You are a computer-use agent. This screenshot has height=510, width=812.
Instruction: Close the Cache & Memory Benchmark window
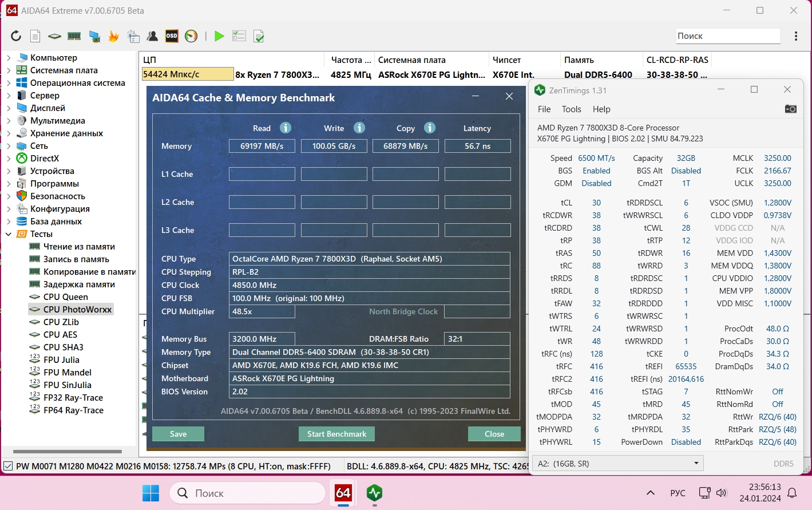(x=509, y=96)
